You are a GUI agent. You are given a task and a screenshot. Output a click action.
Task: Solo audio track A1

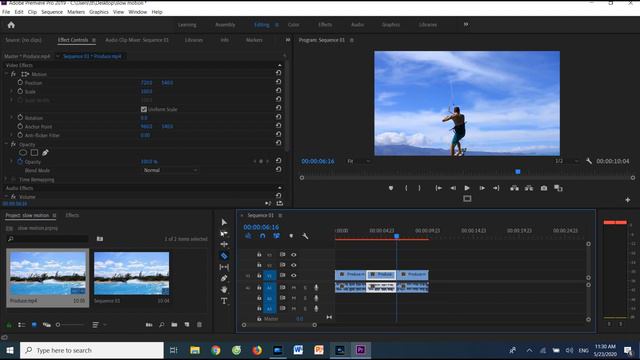coord(305,288)
